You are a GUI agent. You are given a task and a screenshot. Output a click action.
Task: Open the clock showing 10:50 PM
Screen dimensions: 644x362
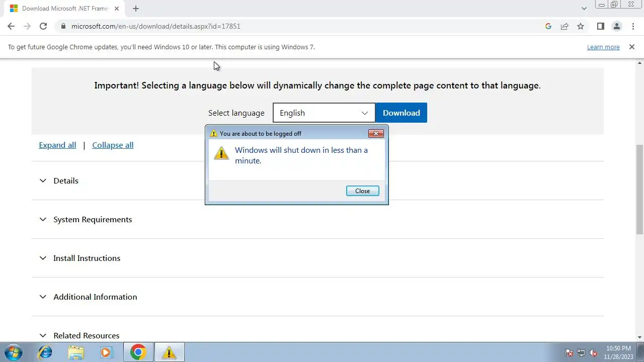(618, 352)
